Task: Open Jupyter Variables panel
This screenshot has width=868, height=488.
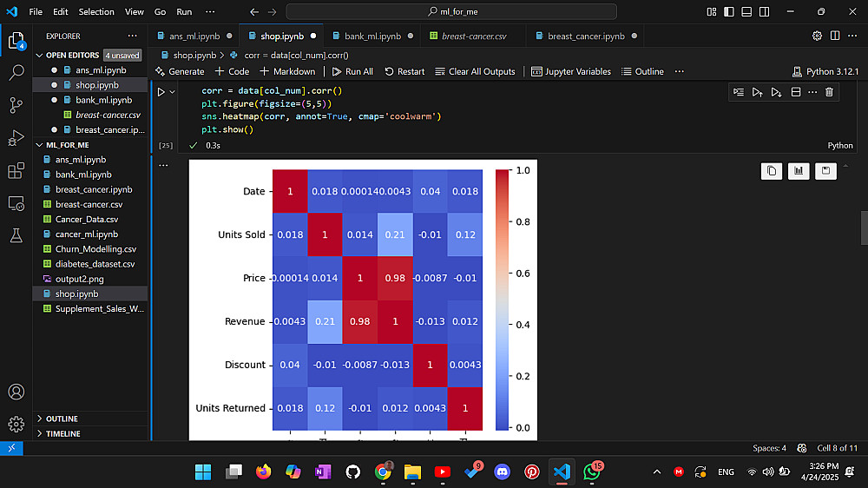Action: click(x=571, y=71)
